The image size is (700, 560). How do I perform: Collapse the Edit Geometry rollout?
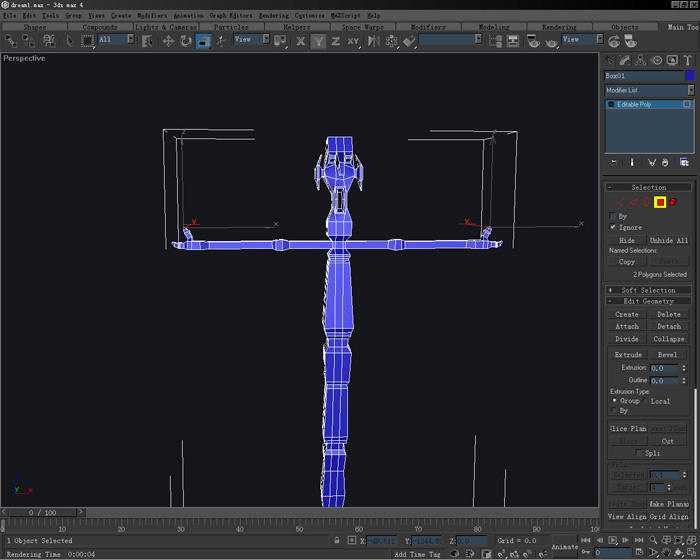click(x=649, y=301)
